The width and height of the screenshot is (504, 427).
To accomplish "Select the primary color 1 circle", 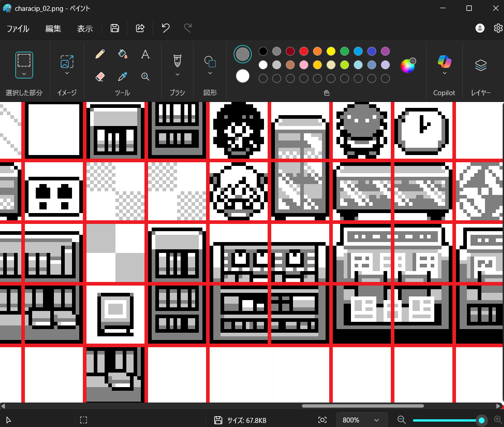I will (x=243, y=54).
